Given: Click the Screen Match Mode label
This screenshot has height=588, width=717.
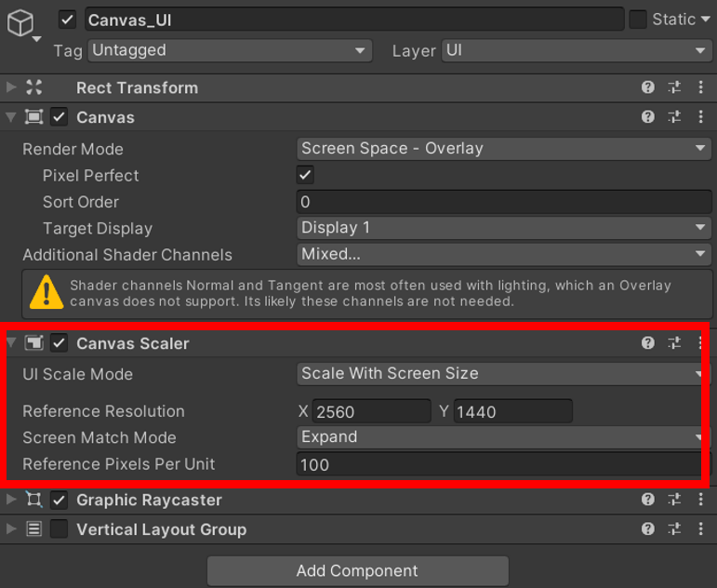Looking at the screenshot, I should click(x=100, y=437).
